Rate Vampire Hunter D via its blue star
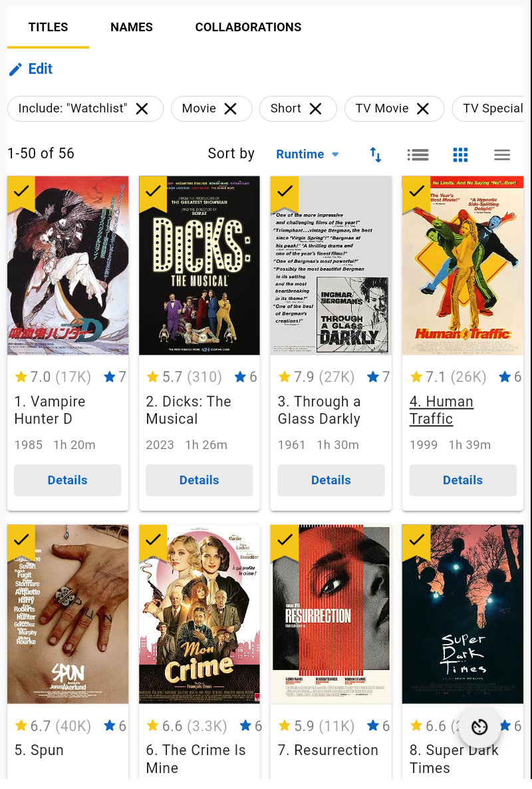The image size is (532, 789). point(110,377)
